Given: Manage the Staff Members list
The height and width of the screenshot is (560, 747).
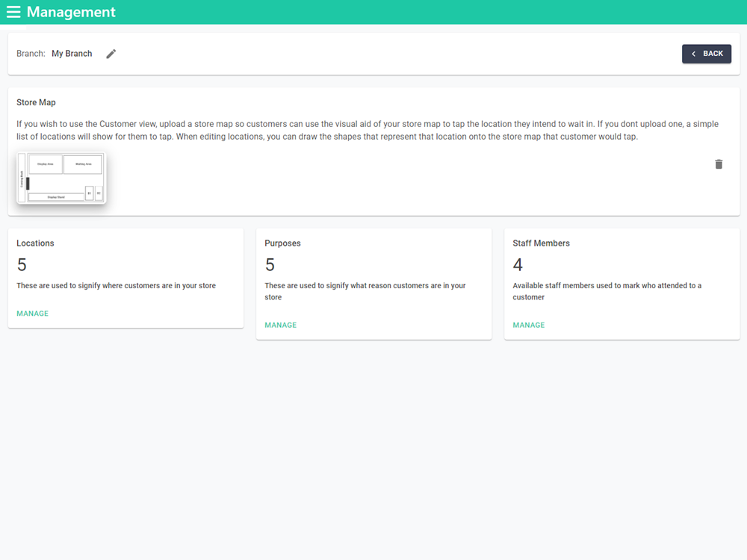Looking at the screenshot, I should tap(528, 325).
